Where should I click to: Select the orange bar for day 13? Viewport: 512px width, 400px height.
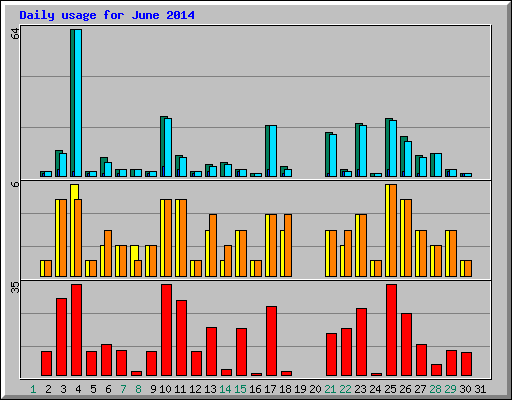(x=213, y=246)
